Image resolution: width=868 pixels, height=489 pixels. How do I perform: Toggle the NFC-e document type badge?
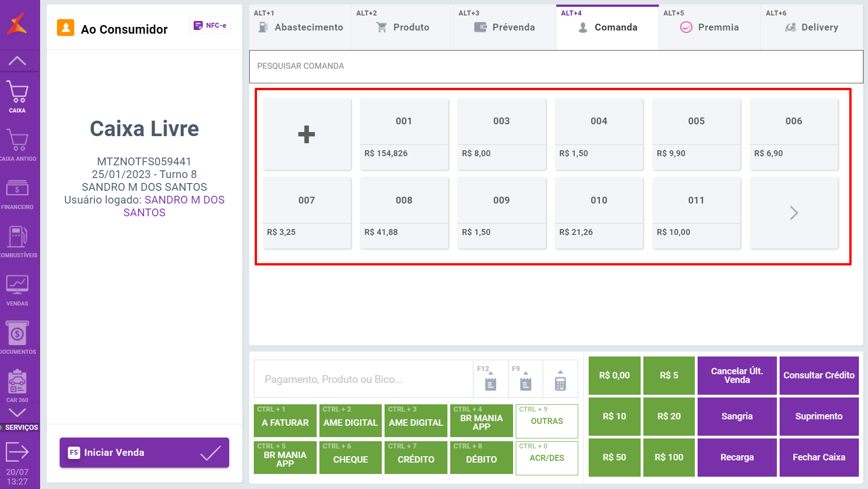click(210, 25)
